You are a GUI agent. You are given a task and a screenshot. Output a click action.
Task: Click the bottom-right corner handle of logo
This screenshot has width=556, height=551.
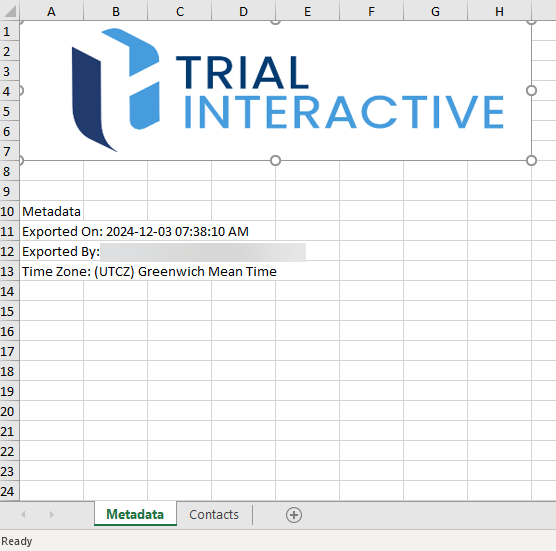[531, 161]
